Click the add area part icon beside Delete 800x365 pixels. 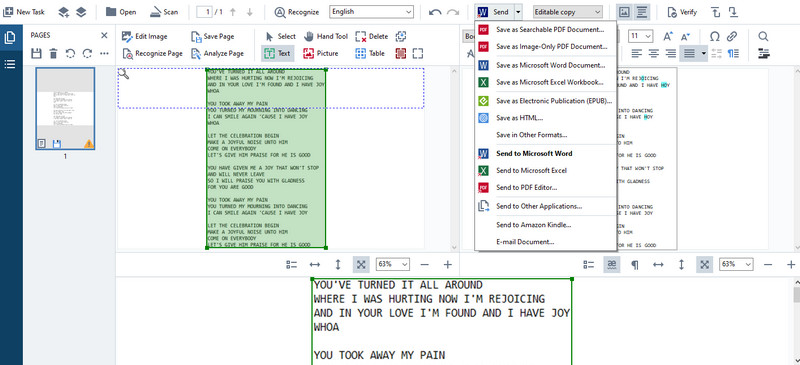click(x=401, y=36)
